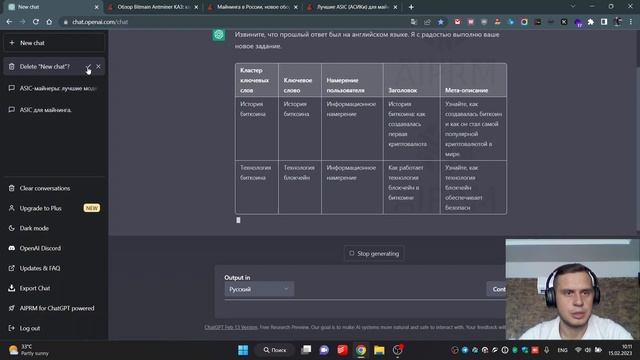Viewport: 640px width, 360px height.
Task: Click the share page icon
Action: pyautogui.click(x=427, y=22)
